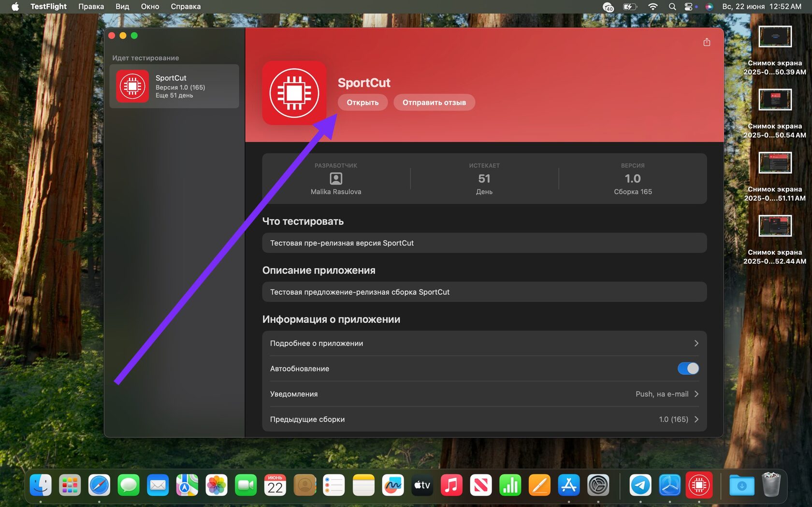Click the battery status icon
812x507 pixels.
point(630,7)
